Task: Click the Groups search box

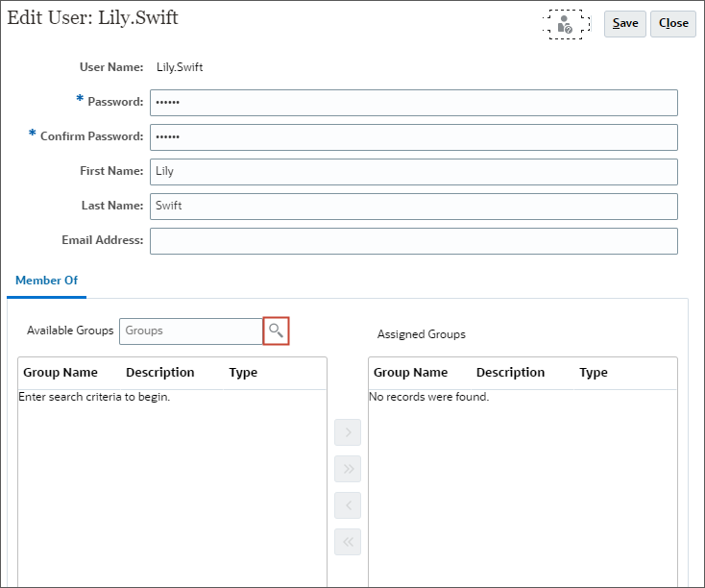Action: pos(191,331)
